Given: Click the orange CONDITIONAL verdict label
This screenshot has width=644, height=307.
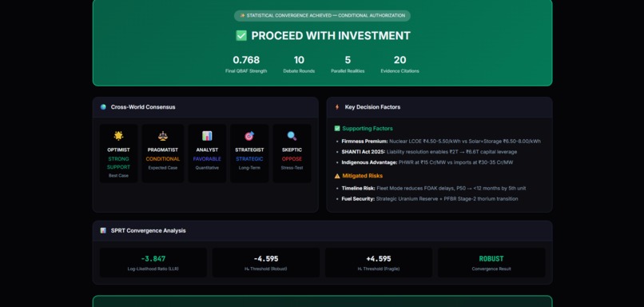Looking at the screenshot, I should tap(163, 158).
